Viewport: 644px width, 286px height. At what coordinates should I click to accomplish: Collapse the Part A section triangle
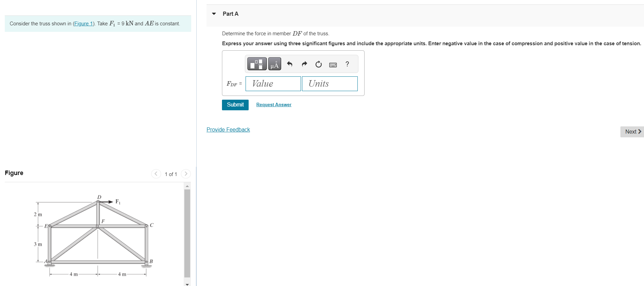pyautogui.click(x=214, y=14)
